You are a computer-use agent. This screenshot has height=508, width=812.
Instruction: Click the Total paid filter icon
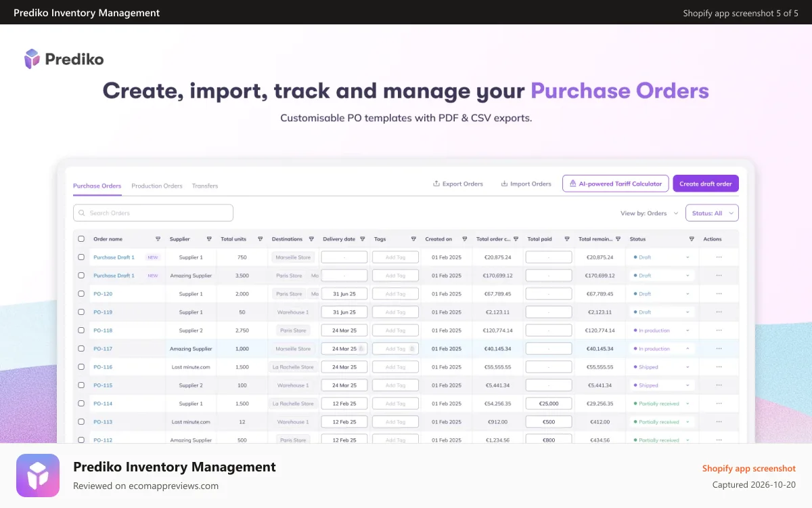coord(567,239)
